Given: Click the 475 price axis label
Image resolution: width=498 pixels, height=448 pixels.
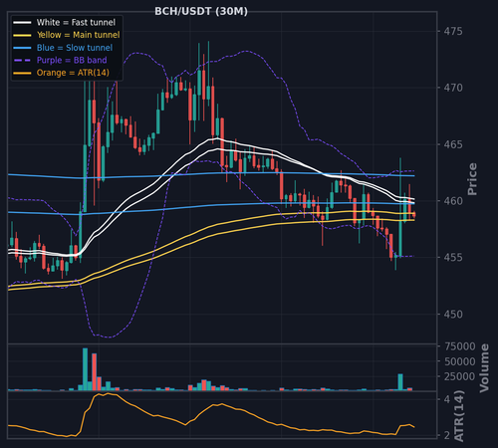Looking at the screenshot, I should 453,32.
